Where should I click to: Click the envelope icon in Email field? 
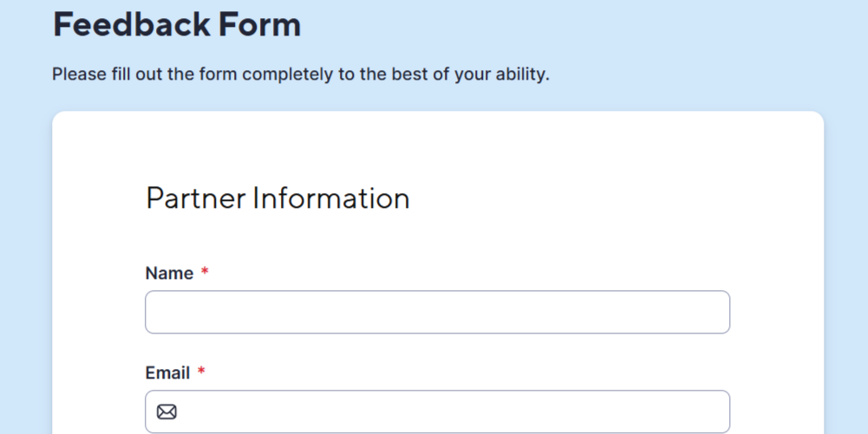(166, 411)
